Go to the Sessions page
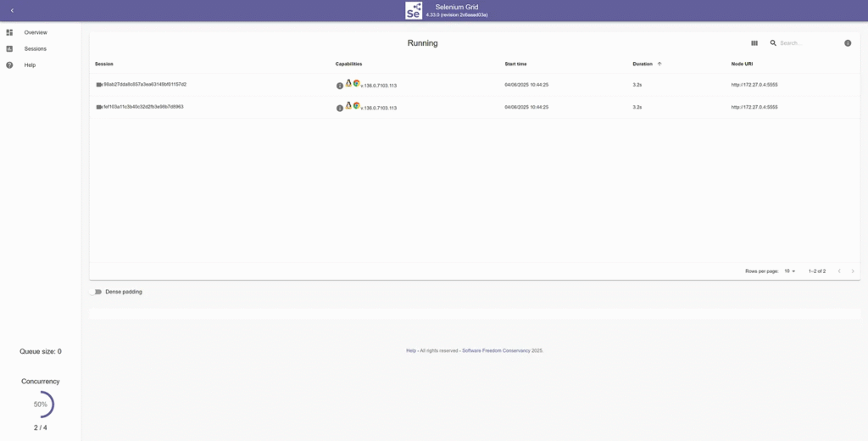 (35, 49)
